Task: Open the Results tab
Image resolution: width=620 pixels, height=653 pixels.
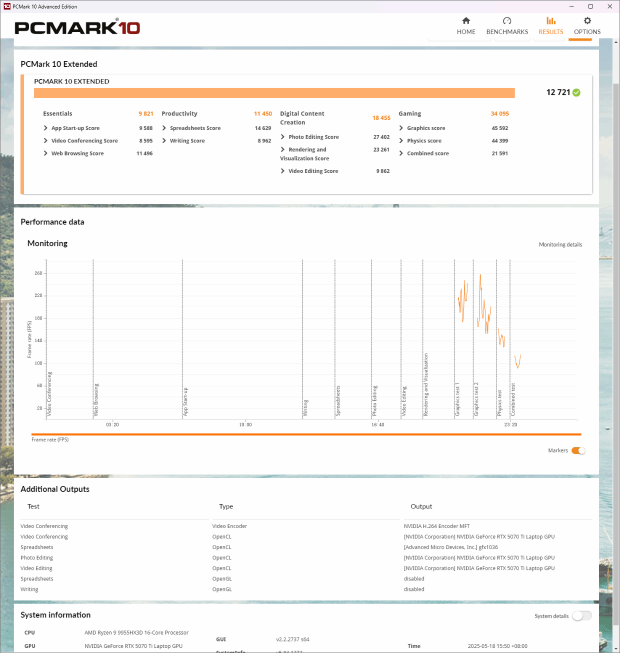Action: click(x=550, y=26)
